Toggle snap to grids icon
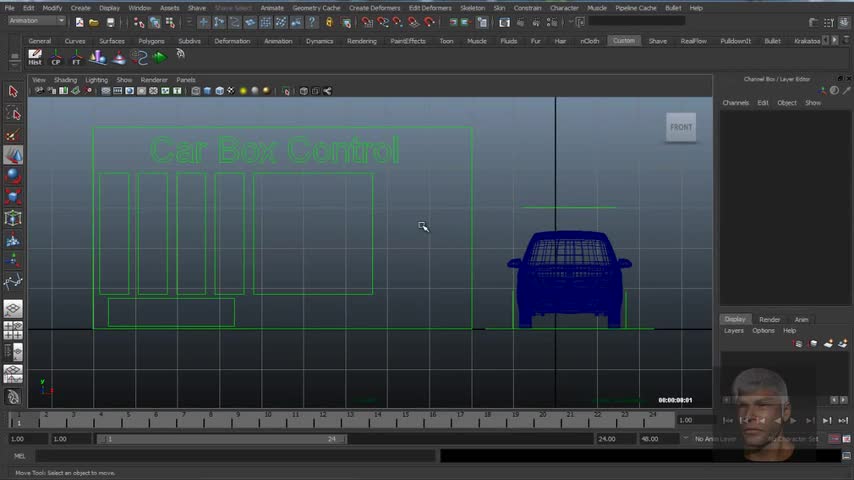854x480 pixels. point(368,22)
